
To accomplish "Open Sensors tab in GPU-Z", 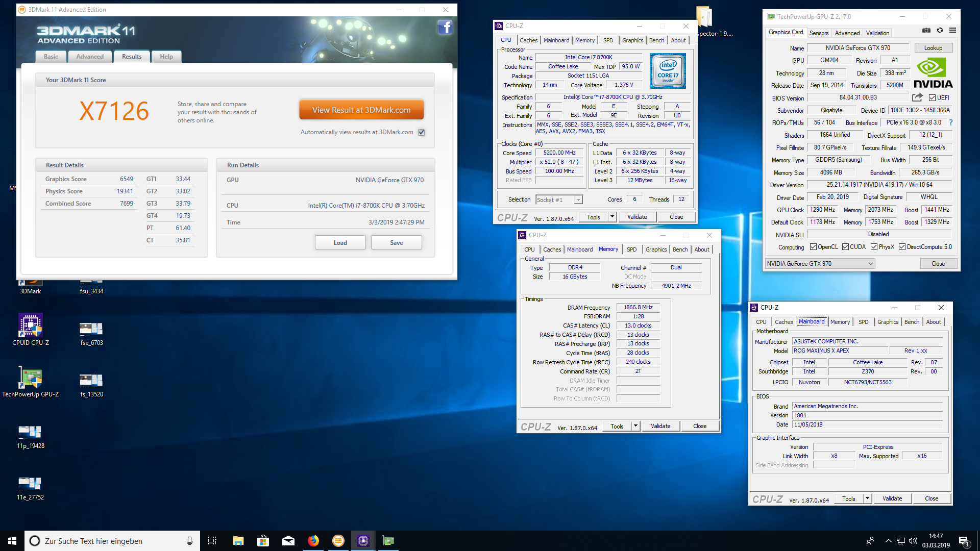I will (x=819, y=33).
